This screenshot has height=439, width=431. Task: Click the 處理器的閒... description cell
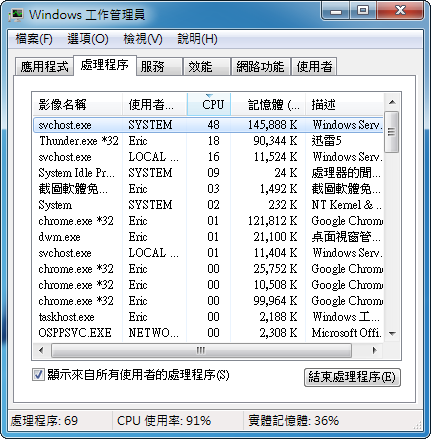[x=346, y=173]
